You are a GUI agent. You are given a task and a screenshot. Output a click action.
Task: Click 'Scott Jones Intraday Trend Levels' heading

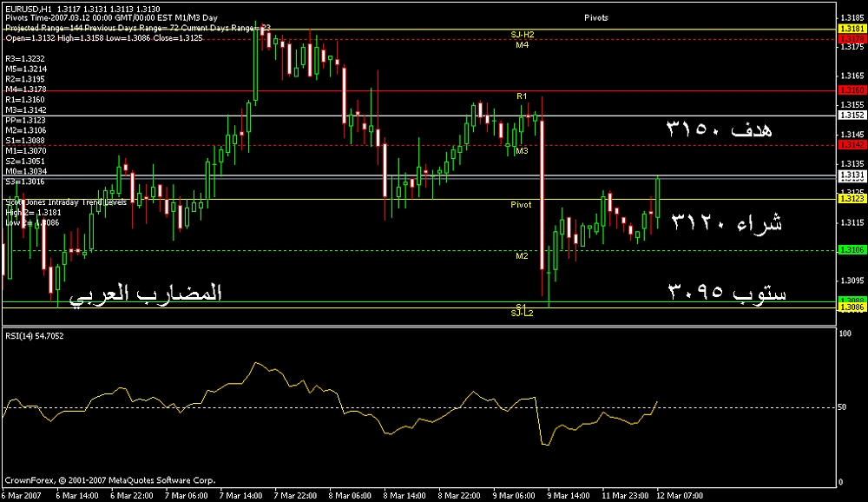pos(66,202)
